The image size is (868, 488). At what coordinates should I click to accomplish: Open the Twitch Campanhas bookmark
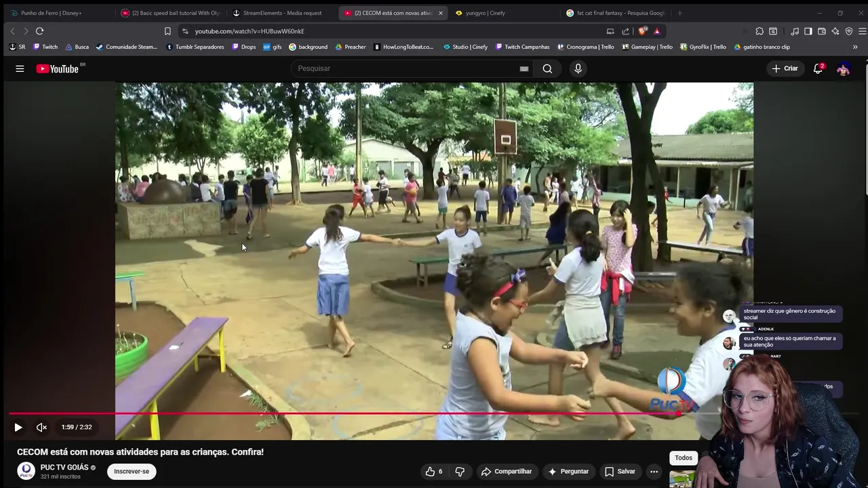point(522,47)
